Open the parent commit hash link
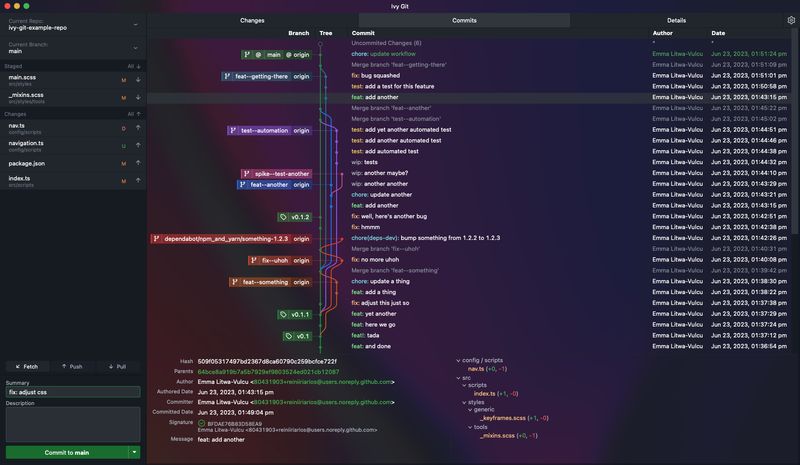 click(268, 372)
